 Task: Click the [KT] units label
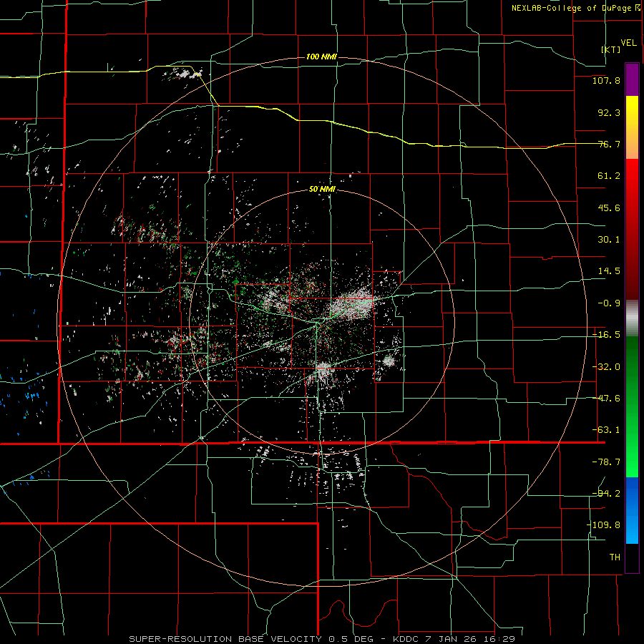pyautogui.click(x=611, y=49)
